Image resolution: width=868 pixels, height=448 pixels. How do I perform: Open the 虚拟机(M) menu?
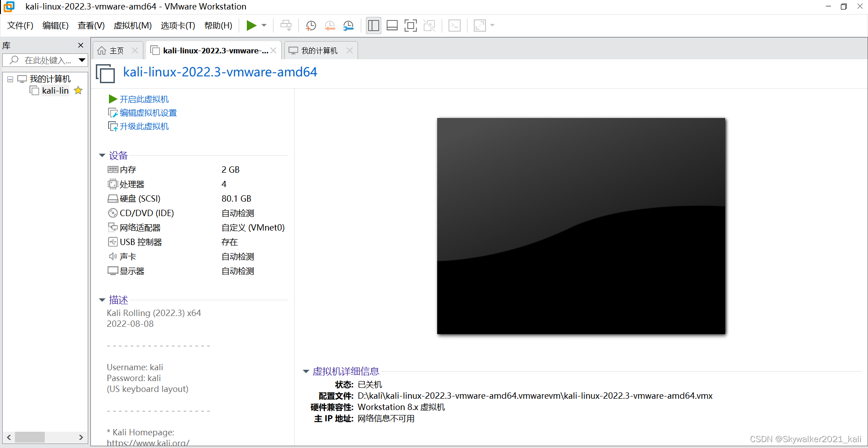[x=133, y=26]
